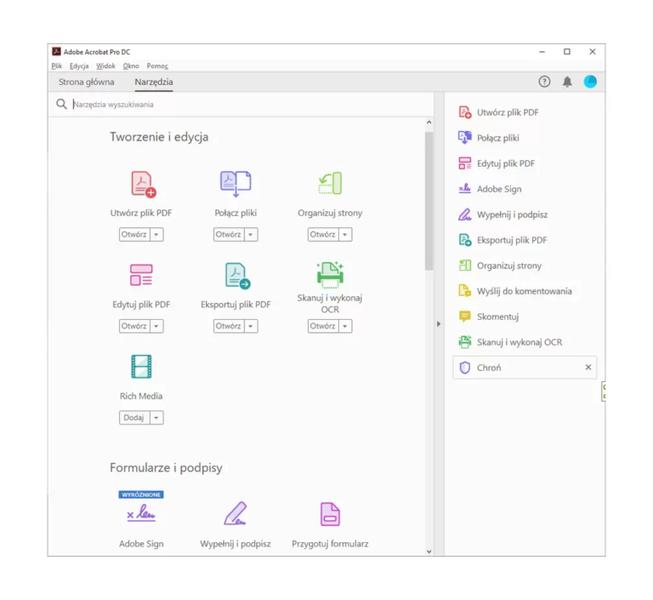Open the blue user account avatar
This screenshot has width=653, height=600.
click(x=590, y=82)
